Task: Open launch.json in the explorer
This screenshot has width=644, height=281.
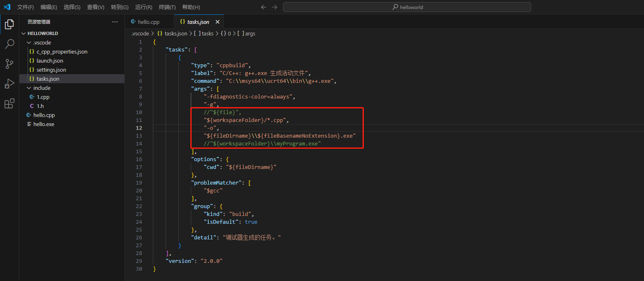Action: [x=72, y=61]
